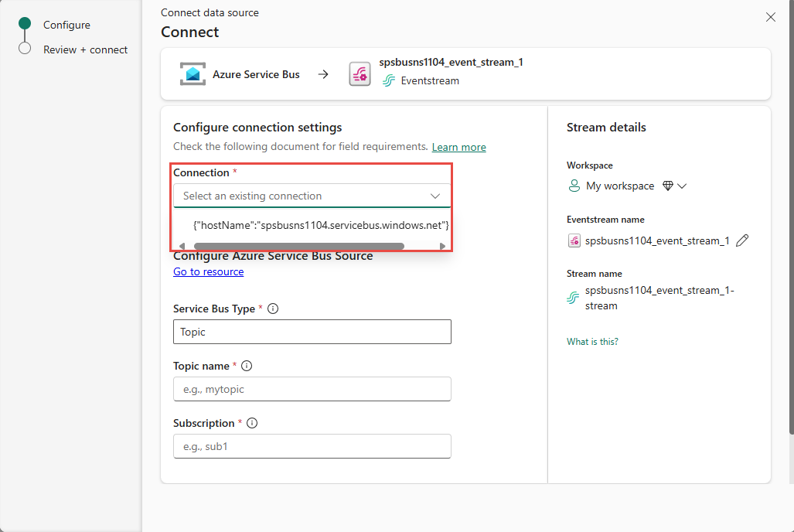Click the Configure step filled circle
This screenshot has width=794, height=532.
[25, 23]
